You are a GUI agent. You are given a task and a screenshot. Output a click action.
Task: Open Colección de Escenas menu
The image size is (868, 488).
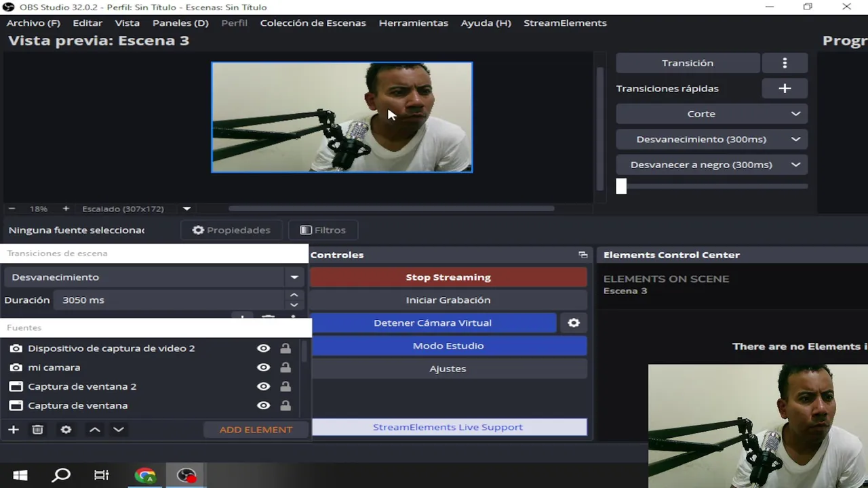pyautogui.click(x=313, y=23)
